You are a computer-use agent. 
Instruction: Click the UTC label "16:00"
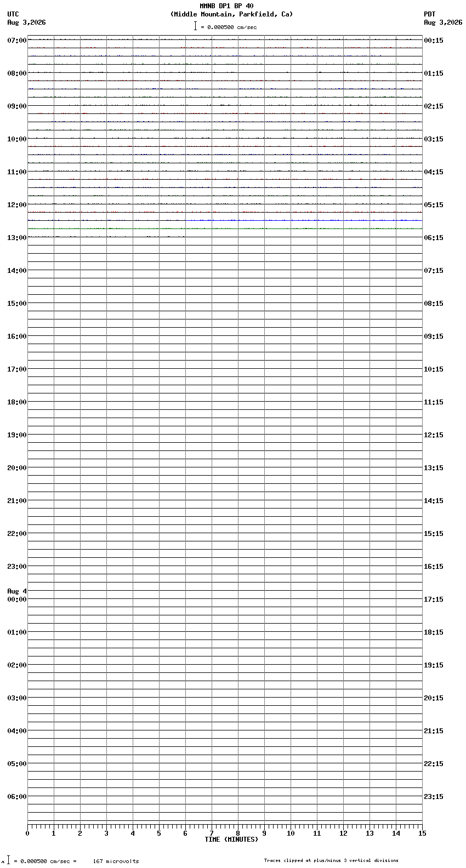pyautogui.click(x=17, y=336)
